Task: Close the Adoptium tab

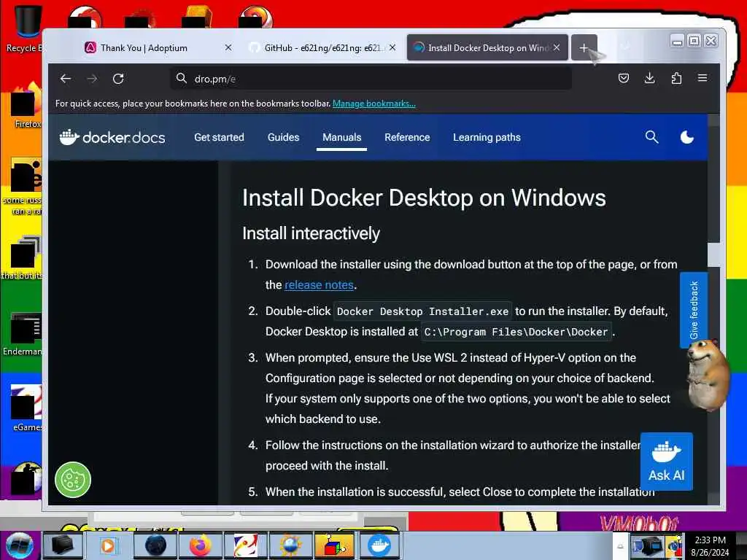Action: point(228,47)
